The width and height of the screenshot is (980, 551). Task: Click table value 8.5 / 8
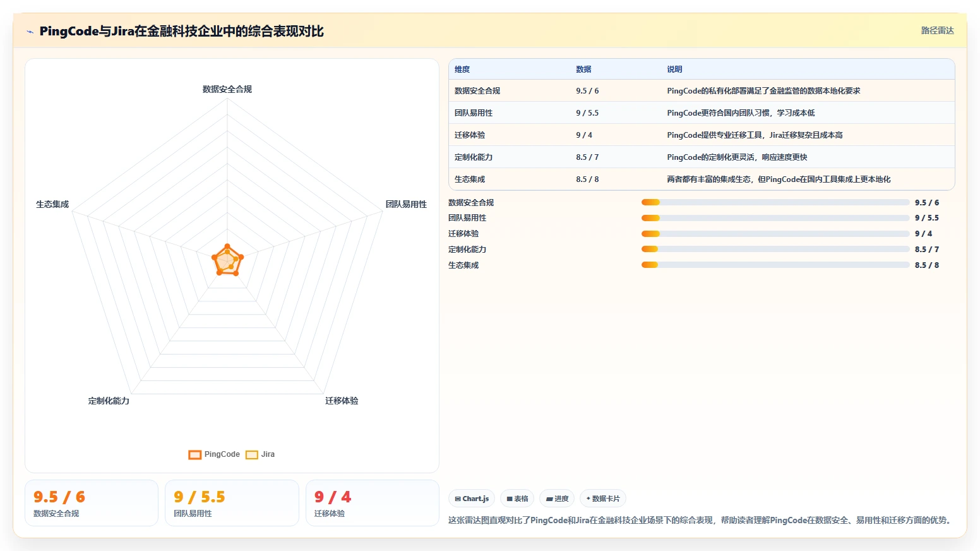click(587, 179)
